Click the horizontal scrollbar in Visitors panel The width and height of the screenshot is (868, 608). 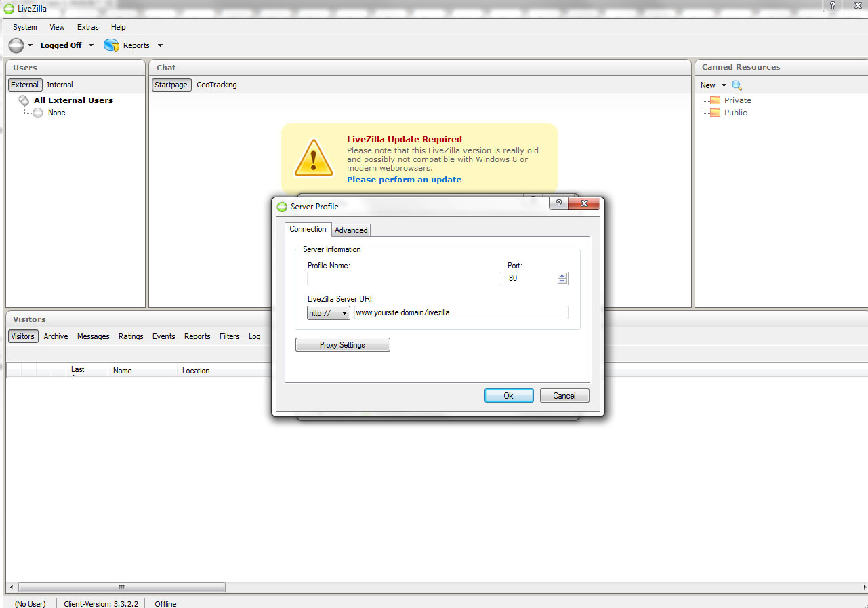122,588
